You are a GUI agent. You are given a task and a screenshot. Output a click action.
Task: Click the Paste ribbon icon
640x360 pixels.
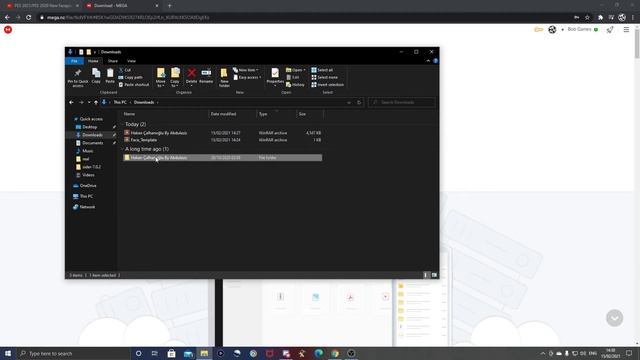tap(110, 76)
